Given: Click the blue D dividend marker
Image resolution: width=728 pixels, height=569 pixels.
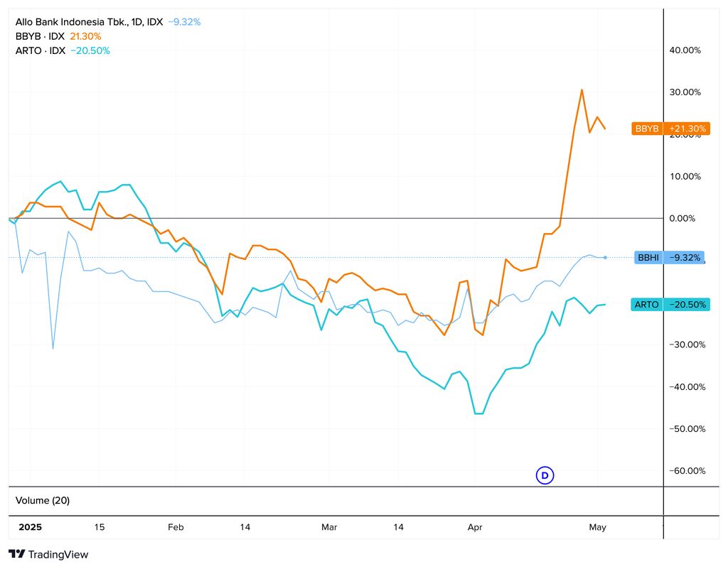Looking at the screenshot, I should tap(545, 475).
